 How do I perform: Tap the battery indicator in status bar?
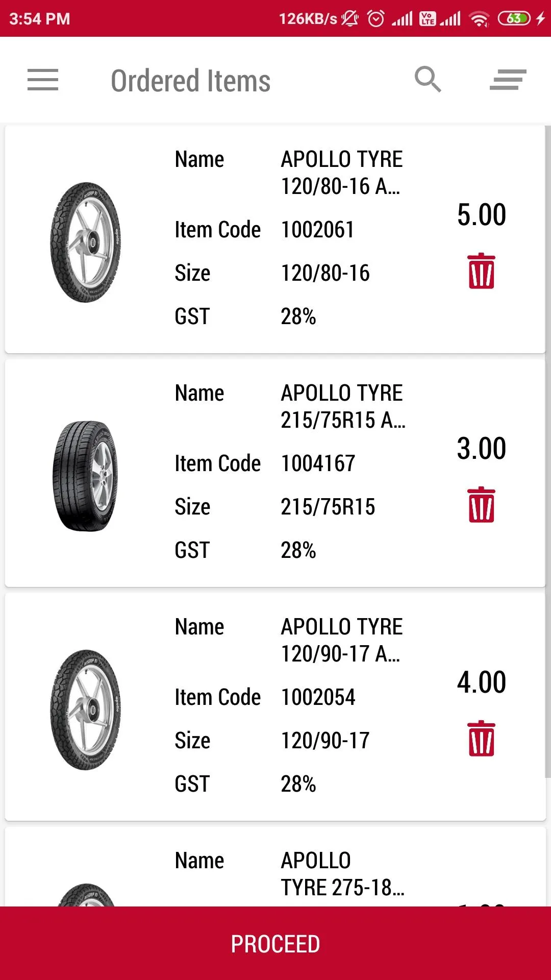[514, 19]
